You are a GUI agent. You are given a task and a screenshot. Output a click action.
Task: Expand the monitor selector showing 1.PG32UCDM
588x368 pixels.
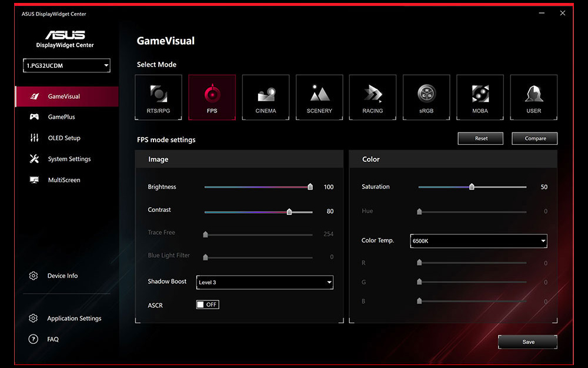point(66,65)
